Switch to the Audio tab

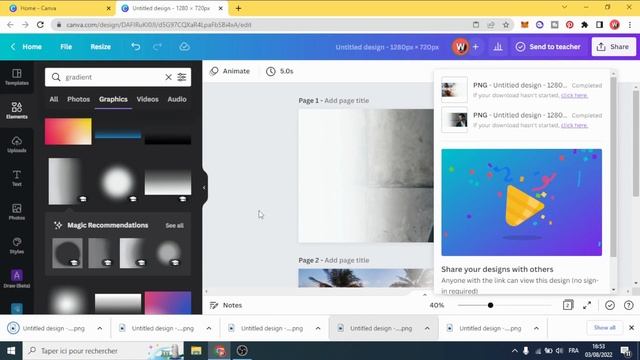[x=177, y=99]
